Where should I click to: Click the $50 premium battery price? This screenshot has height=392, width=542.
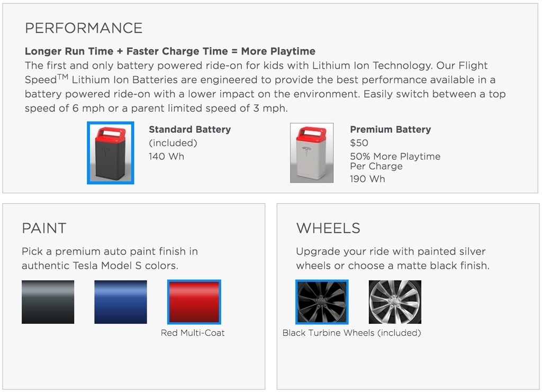coord(359,143)
